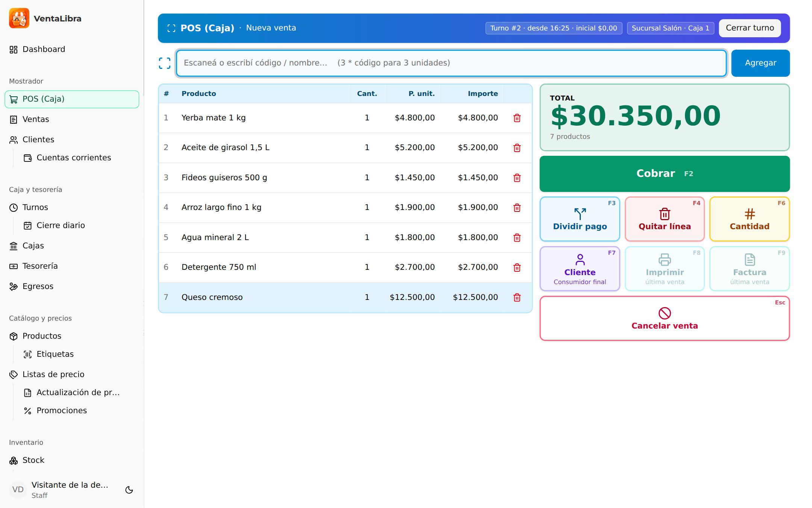Open Dashboard in the sidebar
The width and height of the screenshot is (812, 508).
coord(72,49)
